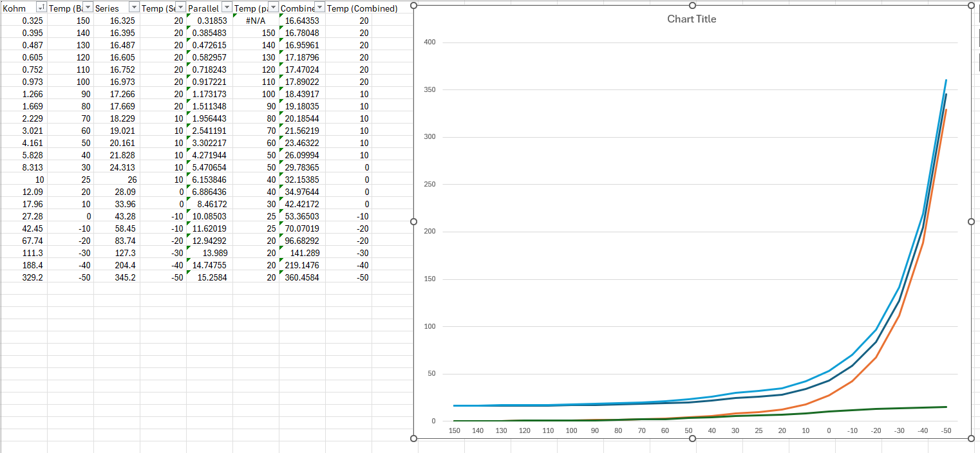Click the chart's bottom-right resize handle
Screen dimensions: 980x453
point(971,438)
